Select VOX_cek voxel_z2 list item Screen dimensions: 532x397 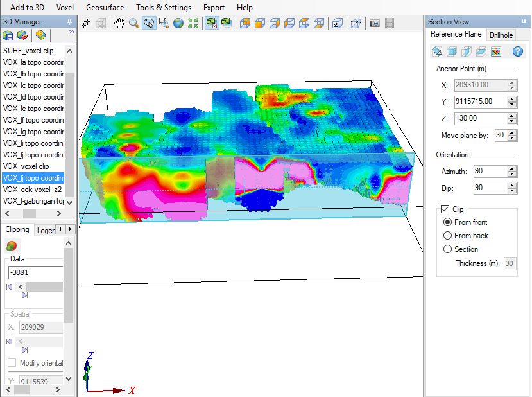pyautogui.click(x=32, y=190)
